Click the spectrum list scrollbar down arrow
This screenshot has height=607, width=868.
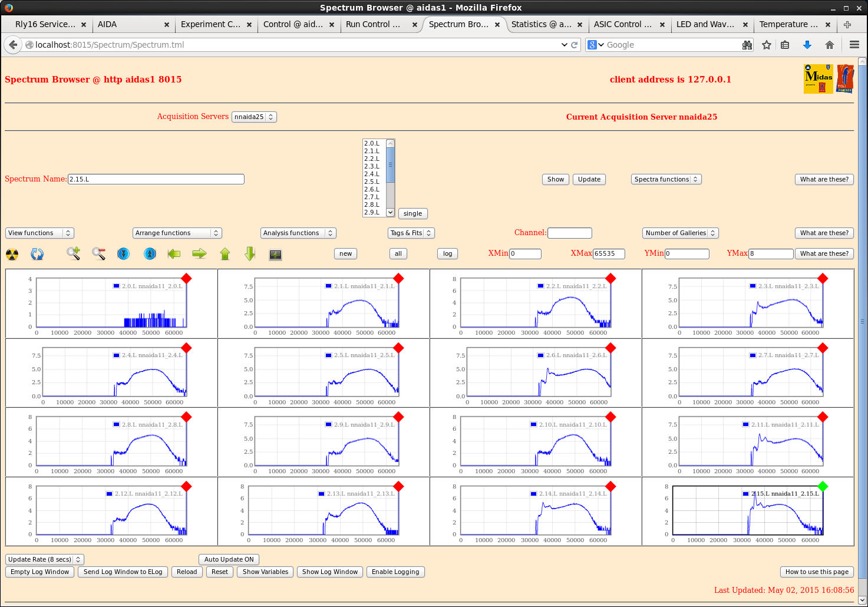(390, 212)
